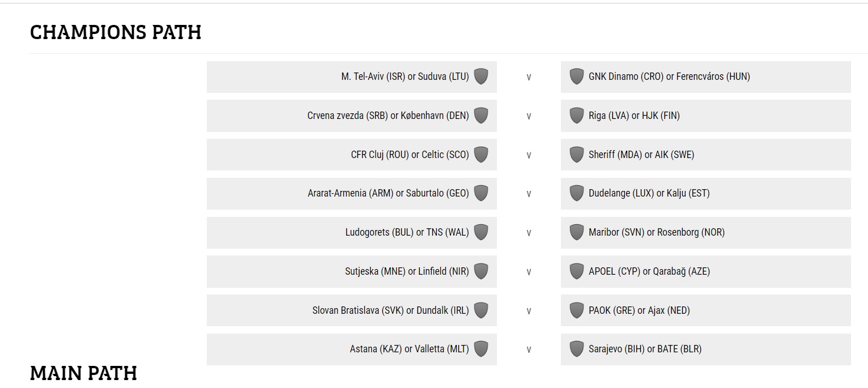Click the shield badge beside M. Tel-Aviv or Suduva
The image size is (868, 388).
(x=481, y=76)
